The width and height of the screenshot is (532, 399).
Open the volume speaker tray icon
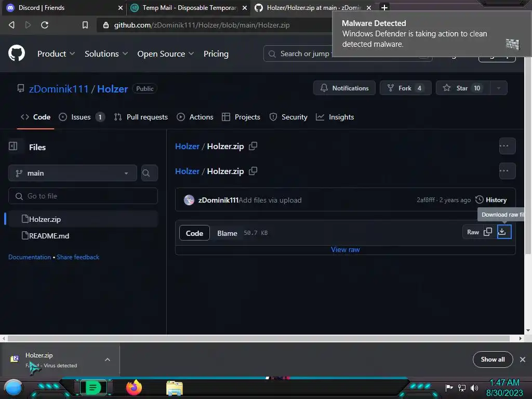[474, 388]
